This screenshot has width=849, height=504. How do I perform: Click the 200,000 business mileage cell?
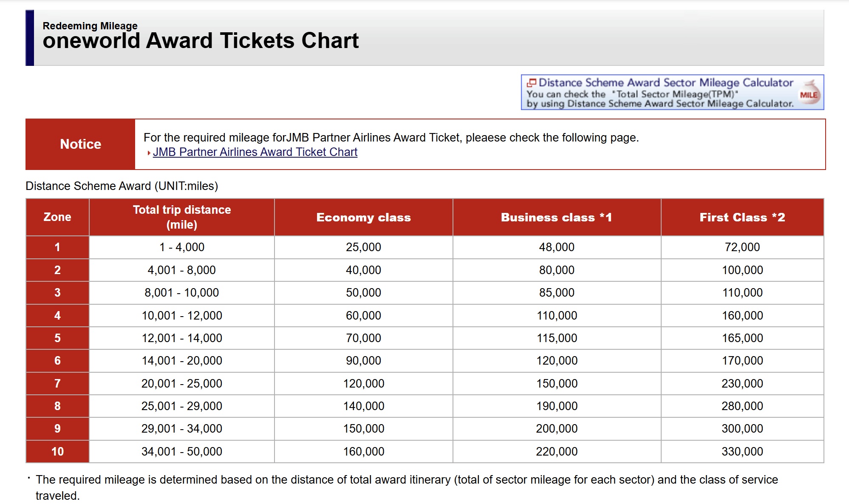click(x=557, y=429)
